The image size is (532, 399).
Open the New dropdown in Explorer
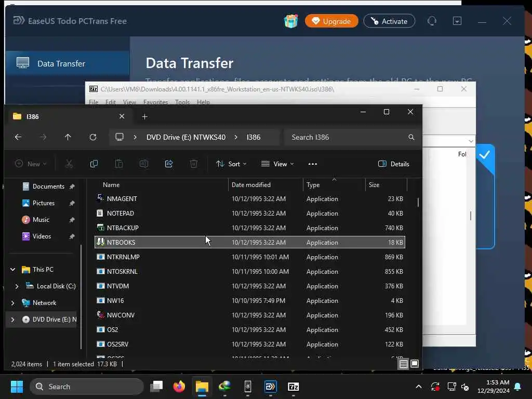click(31, 164)
